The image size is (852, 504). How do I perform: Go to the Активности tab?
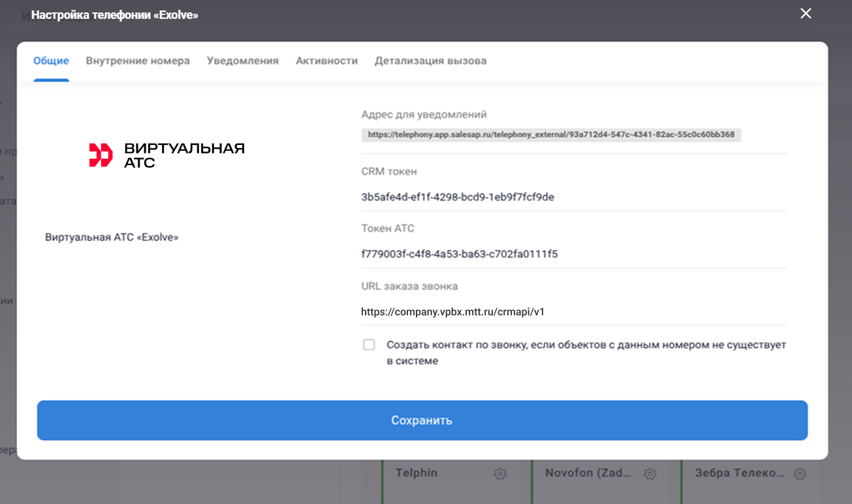(x=326, y=61)
